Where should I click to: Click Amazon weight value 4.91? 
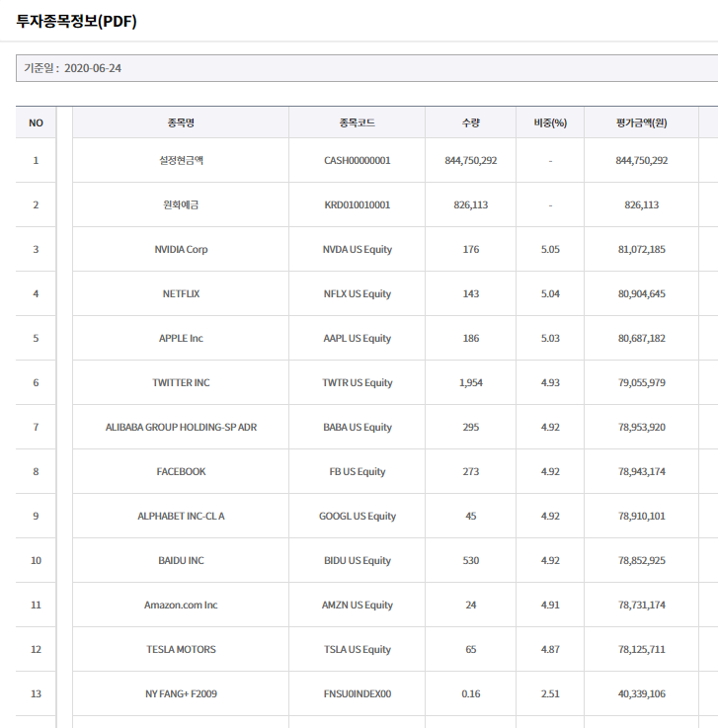tap(550, 605)
